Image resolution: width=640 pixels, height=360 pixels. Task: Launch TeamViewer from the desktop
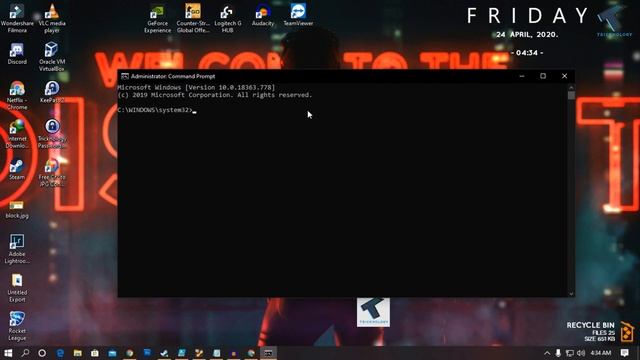[298, 15]
